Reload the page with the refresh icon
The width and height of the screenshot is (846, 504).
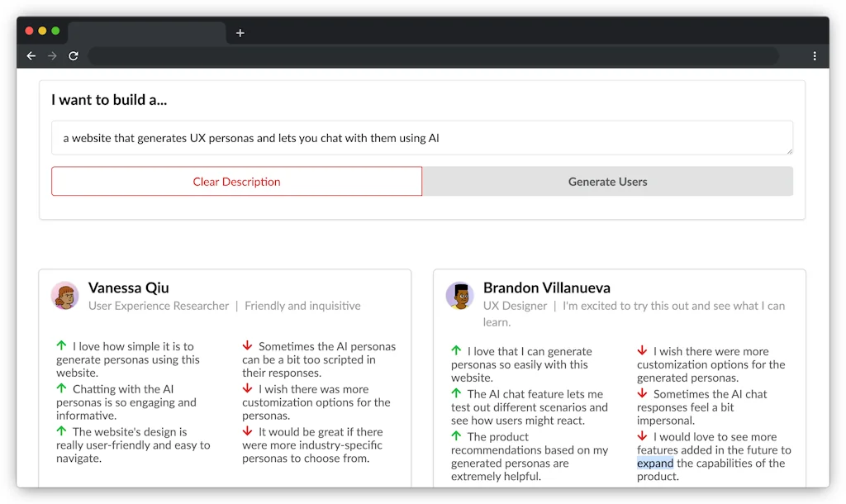point(74,56)
